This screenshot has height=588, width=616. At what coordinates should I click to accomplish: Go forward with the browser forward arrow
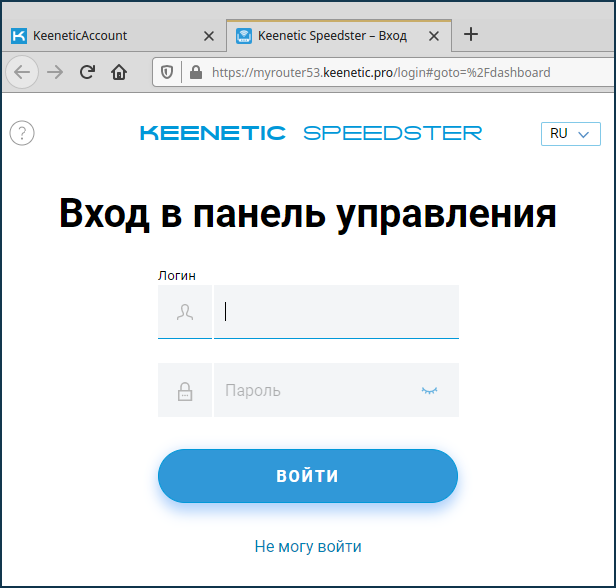[x=55, y=72]
